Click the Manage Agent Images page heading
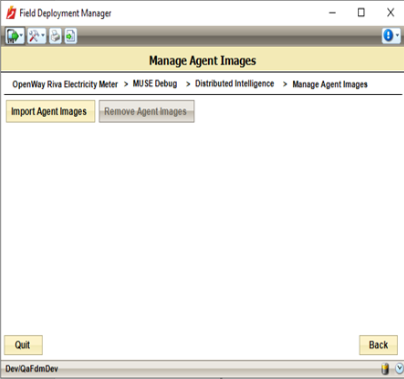404x379 pixels. (x=202, y=61)
